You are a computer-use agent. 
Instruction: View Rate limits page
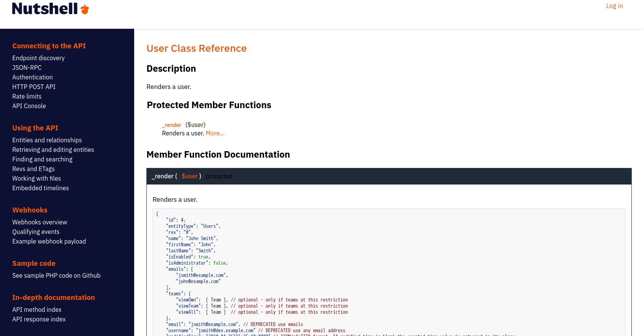[x=27, y=96]
